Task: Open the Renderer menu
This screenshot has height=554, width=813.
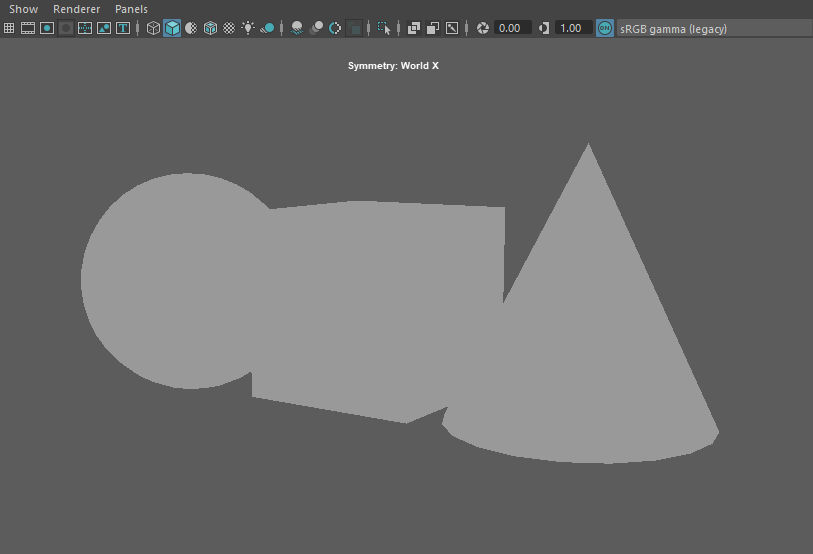Action: (76, 9)
